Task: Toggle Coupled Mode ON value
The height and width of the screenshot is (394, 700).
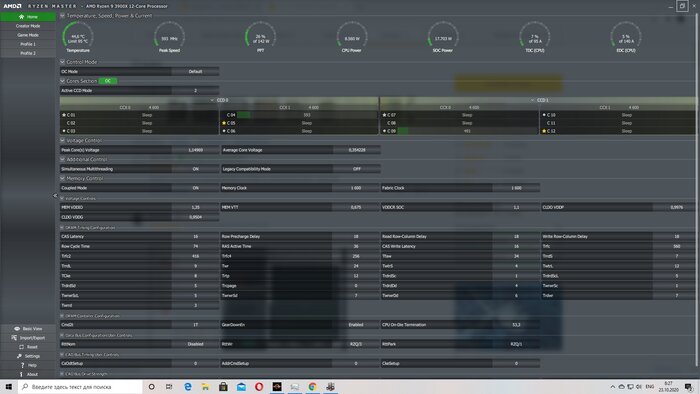Action: (195, 188)
